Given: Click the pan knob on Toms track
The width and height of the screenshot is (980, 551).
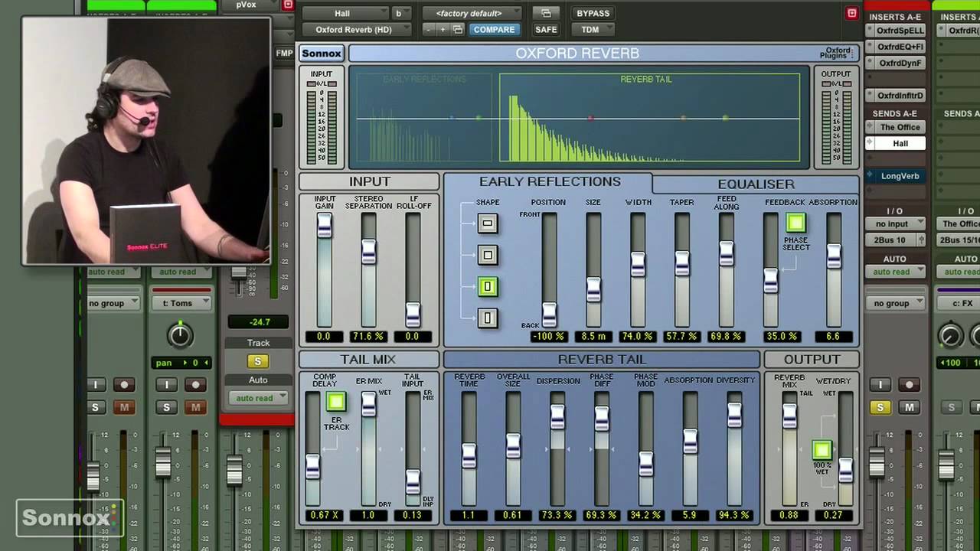Looking at the screenshot, I should pos(180,334).
